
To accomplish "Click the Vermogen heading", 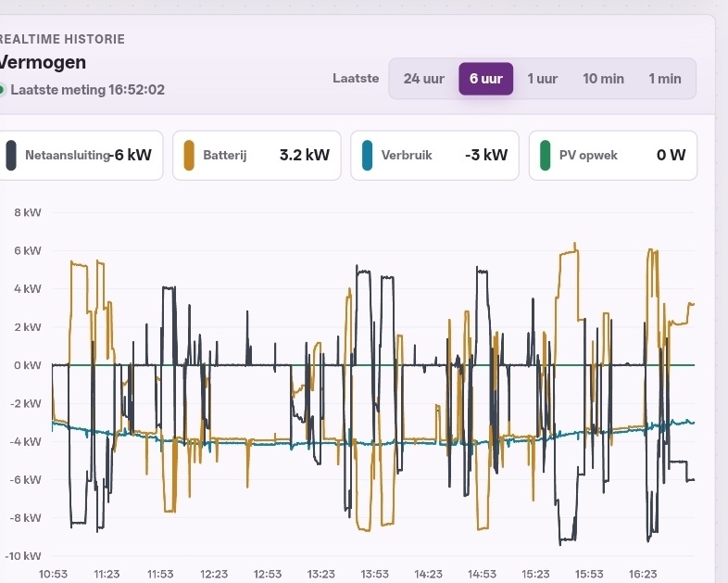I will 43,62.
